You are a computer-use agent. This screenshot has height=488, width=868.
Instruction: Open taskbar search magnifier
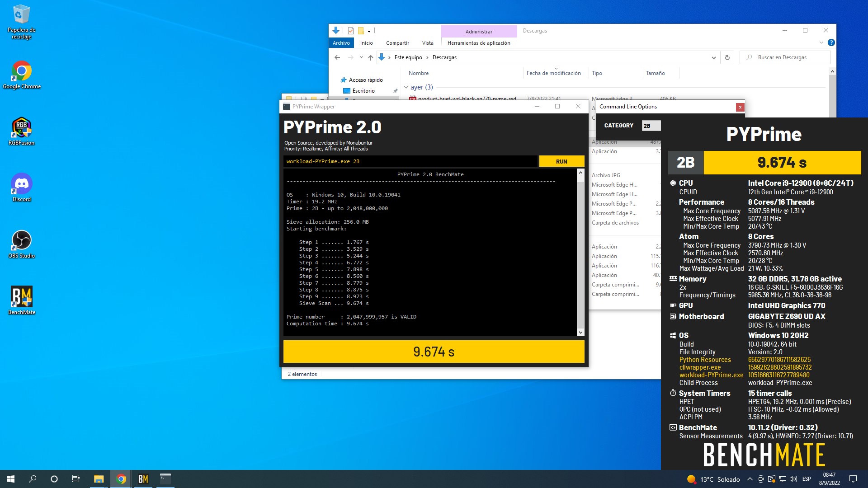33,479
